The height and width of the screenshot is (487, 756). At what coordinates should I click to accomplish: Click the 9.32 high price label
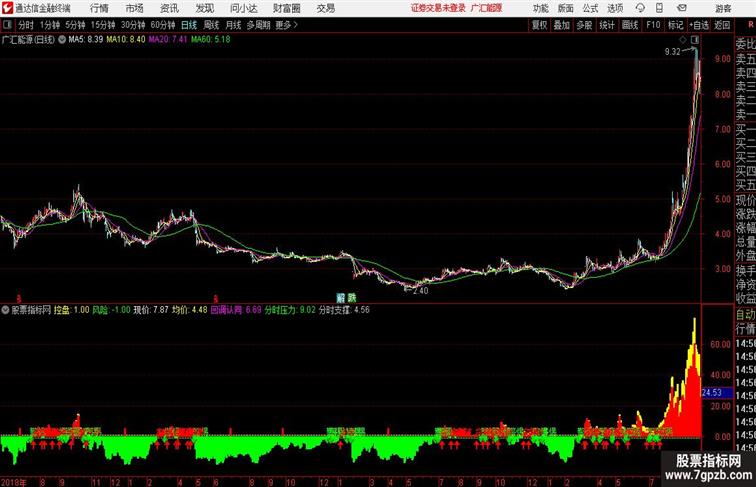point(672,52)
